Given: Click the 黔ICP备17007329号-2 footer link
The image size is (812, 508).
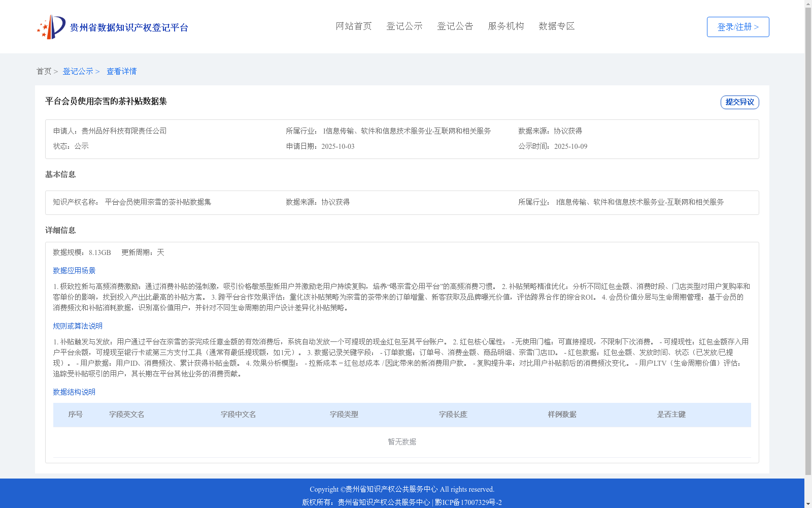Looking at the screenshot, I should (468, 502).
